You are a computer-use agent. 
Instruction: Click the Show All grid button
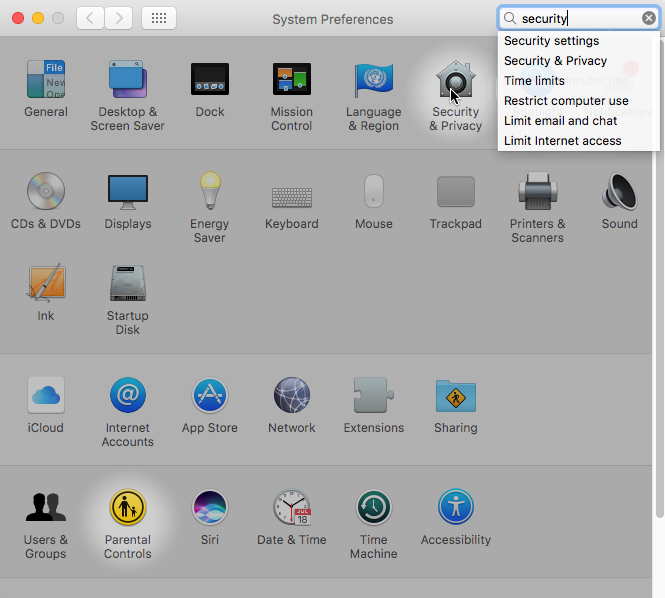(x=159, y=18)
